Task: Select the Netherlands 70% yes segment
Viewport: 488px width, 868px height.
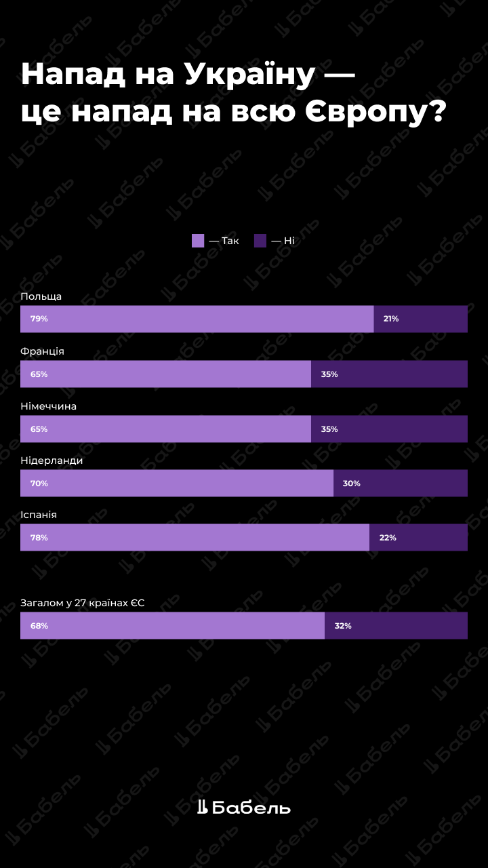Action: click(176, 484)
